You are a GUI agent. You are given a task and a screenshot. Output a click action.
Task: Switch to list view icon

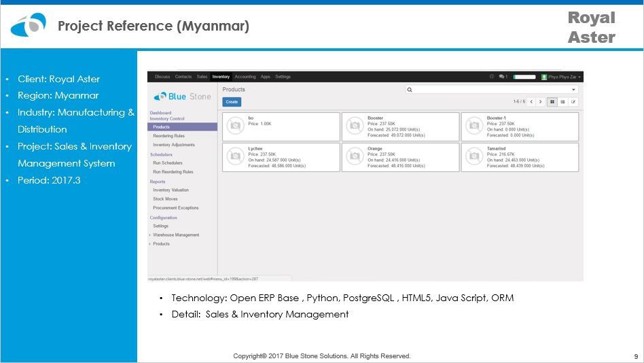click(563, 102)
